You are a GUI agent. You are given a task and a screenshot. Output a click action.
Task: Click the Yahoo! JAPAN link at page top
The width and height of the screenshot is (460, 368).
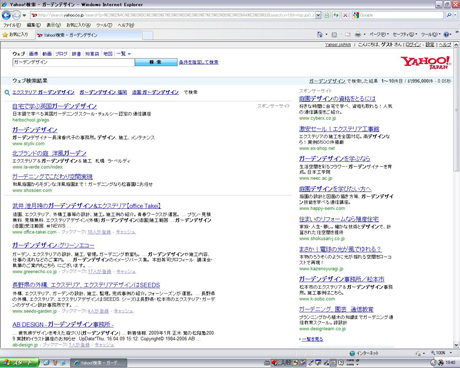pyautogui.click(x=338, y=45)
